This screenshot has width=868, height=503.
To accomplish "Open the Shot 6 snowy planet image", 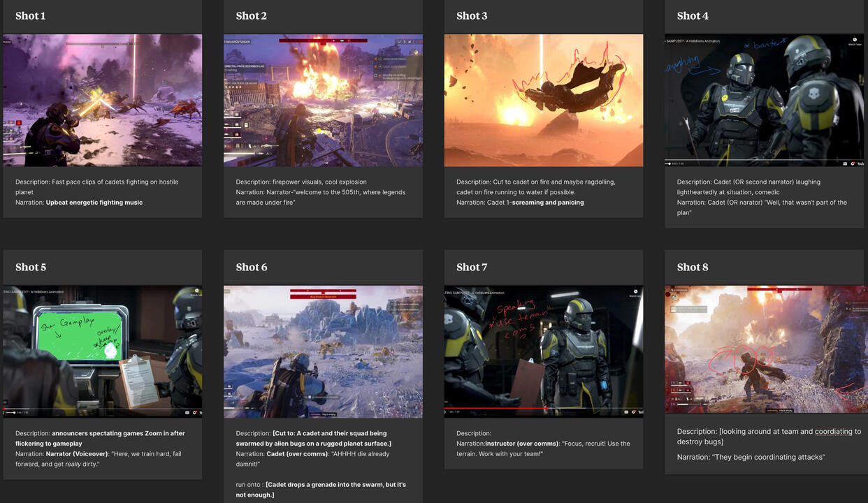I will point(323,351).
